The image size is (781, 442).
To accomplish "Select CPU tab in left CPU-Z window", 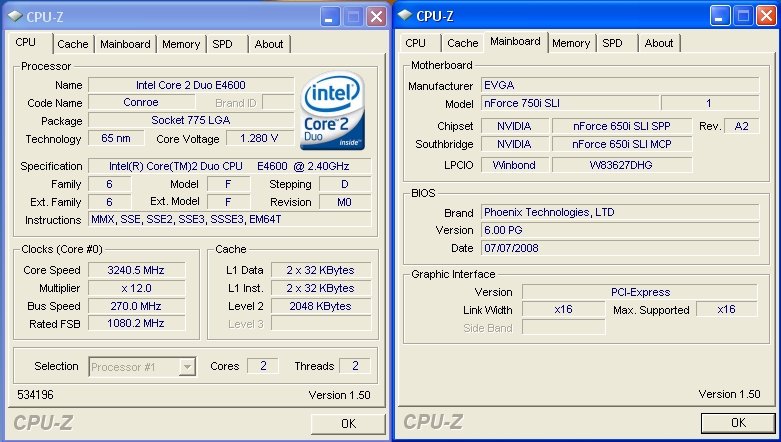I will [x=26, y=42].
